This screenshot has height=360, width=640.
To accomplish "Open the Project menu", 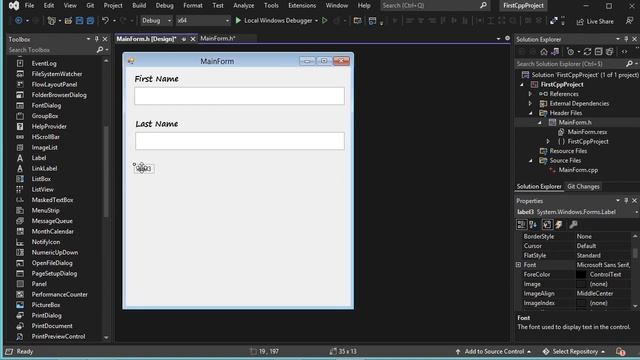I will click(113, 5).
